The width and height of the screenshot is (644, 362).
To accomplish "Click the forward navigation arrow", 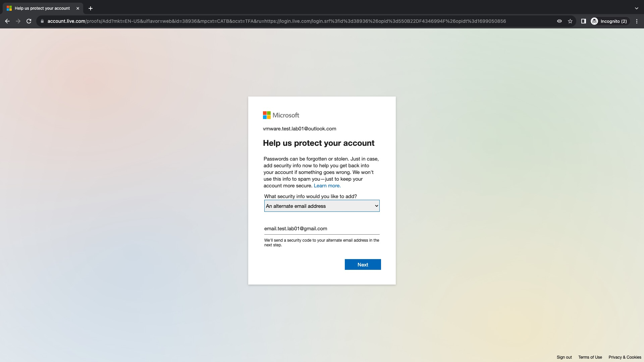I will pos(18,21).
